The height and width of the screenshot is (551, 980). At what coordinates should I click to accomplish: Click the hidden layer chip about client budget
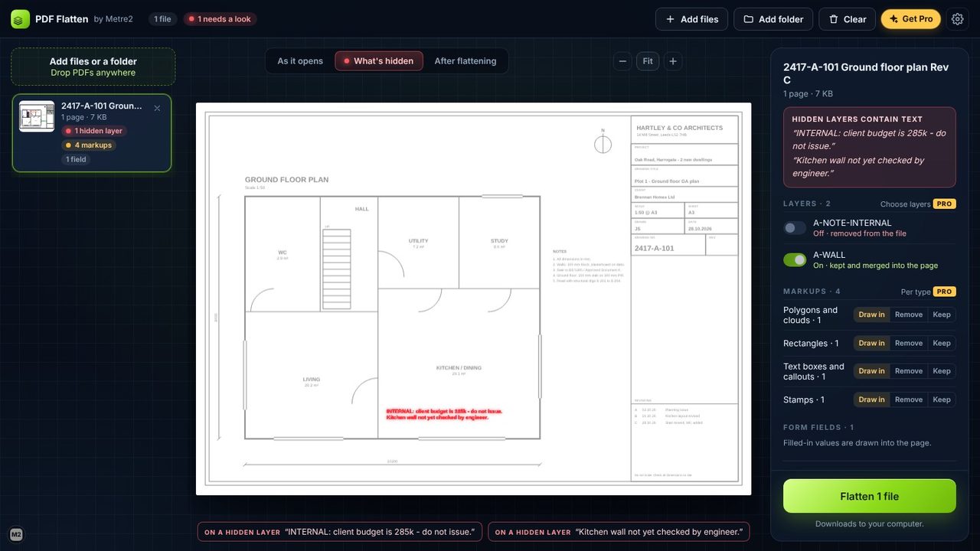click(340, 532)
